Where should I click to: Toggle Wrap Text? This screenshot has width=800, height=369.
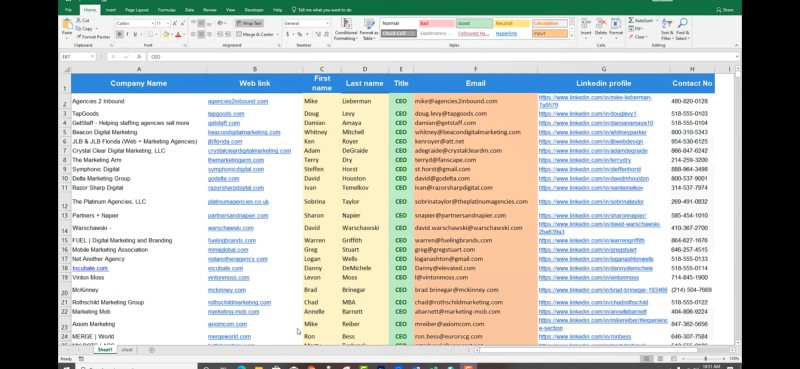tap(249, 23)
